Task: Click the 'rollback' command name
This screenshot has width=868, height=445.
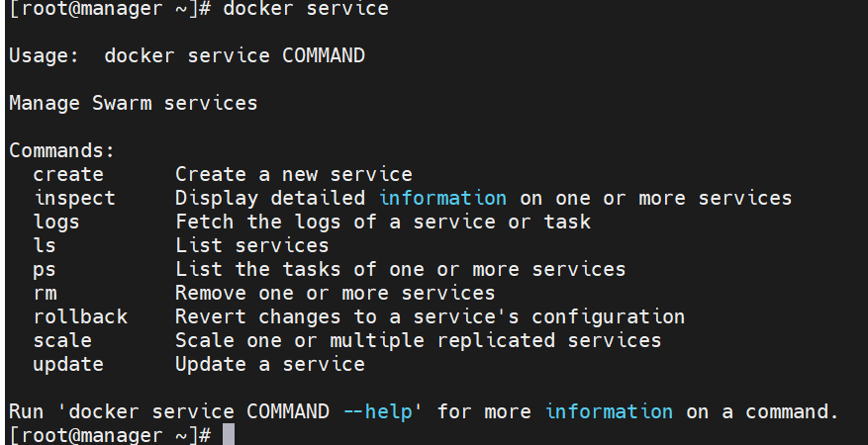Action: (80, 316)
